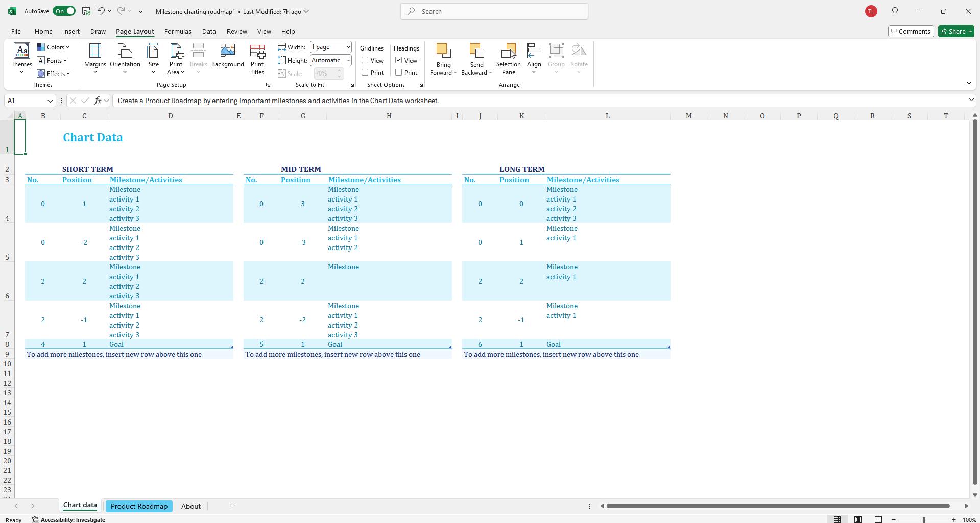Add a new worksheet with the plus button
Image resolution: width=980 pixels, height=523 pixels.
pyautogui.click(x=232, y=506)
